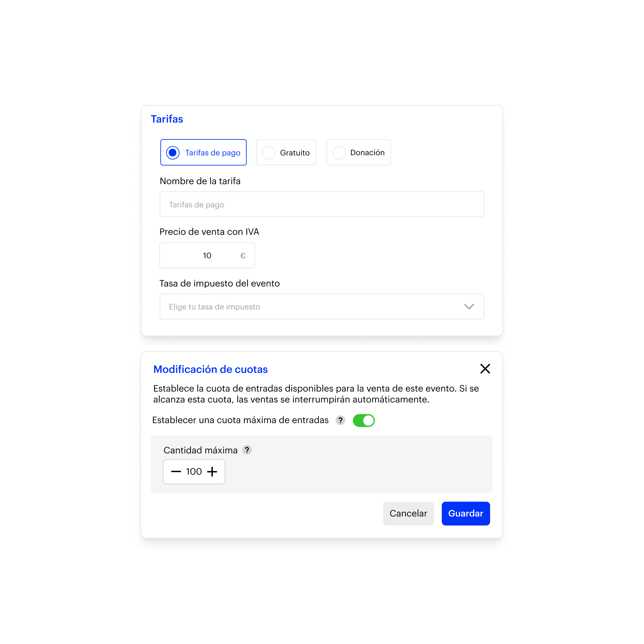The image size is (644, 644).
Task: Select the Tarifas de pago radio option
Action: [x=203, y=152]
